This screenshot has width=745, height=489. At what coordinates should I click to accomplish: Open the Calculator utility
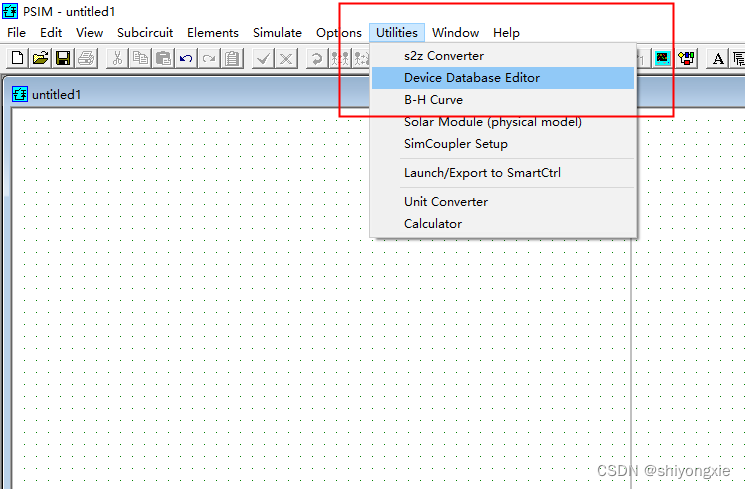tap(503, 224)
